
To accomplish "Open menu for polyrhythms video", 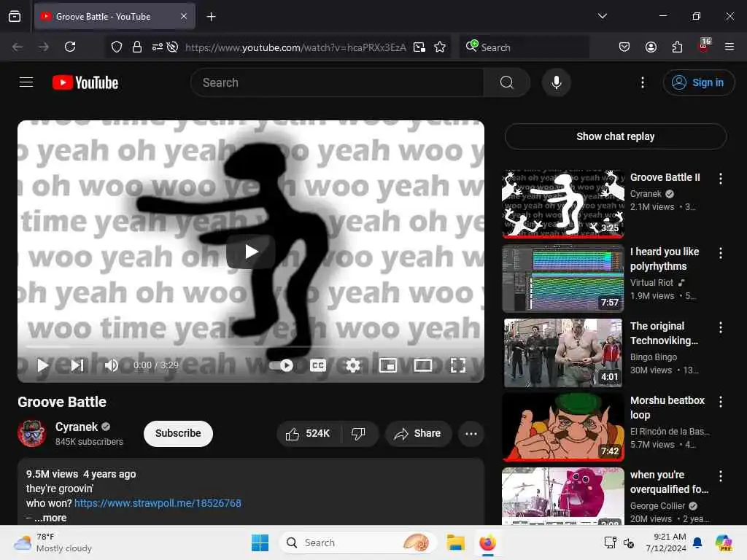I will (720, 253).
